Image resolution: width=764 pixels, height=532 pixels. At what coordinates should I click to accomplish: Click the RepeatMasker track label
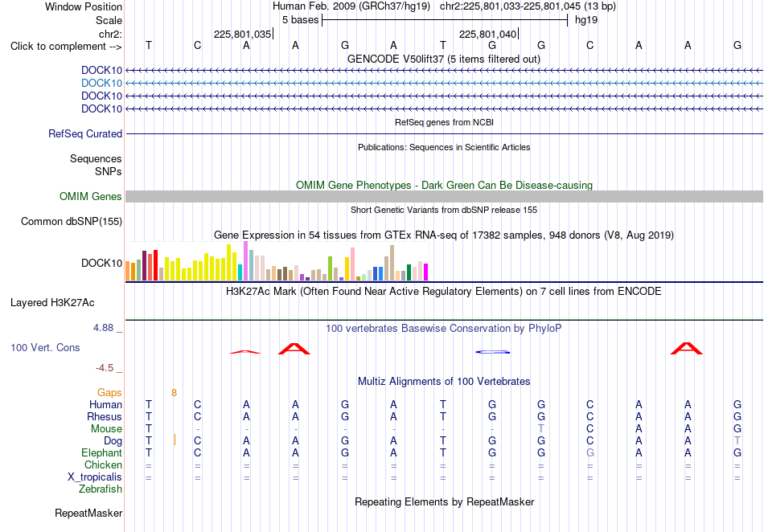coord(88,513)
